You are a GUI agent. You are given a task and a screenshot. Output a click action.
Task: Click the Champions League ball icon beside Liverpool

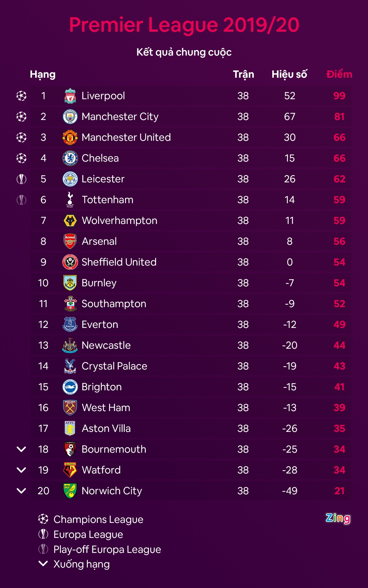point(21,96)
